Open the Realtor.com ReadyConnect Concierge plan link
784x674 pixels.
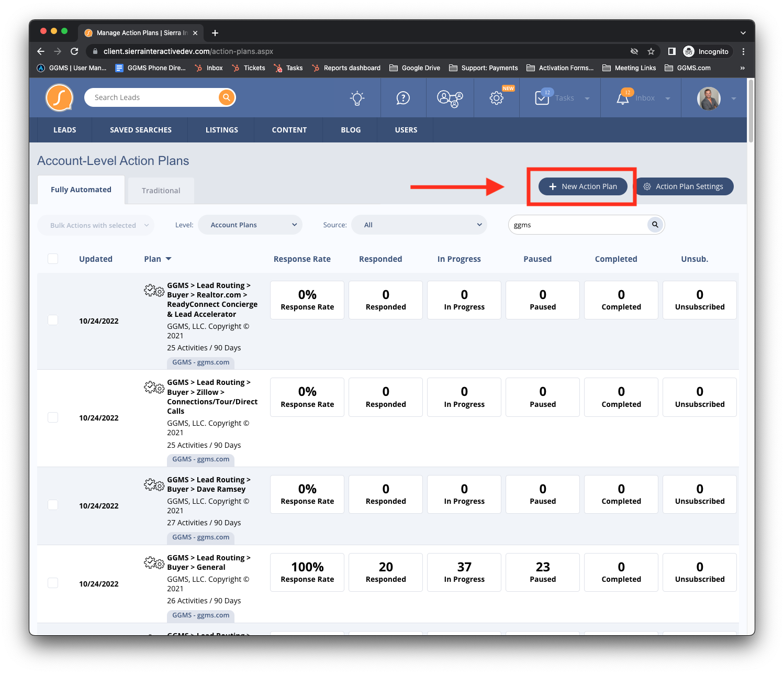[212, 300]
